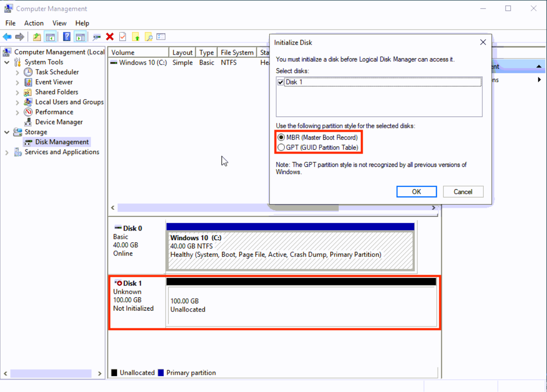Select GPT (GUID Partition Table) option

coord(318,147)
